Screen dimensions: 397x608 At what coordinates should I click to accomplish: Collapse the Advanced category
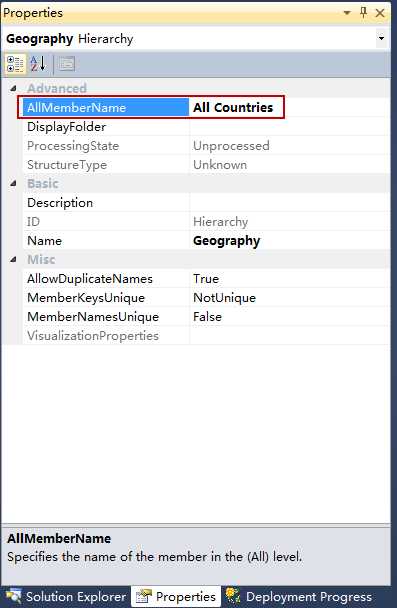[13, 88]
